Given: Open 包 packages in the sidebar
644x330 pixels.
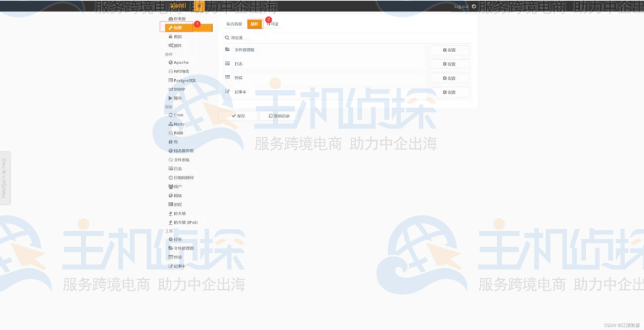Looking at the screenshot, I should point(174,142).
